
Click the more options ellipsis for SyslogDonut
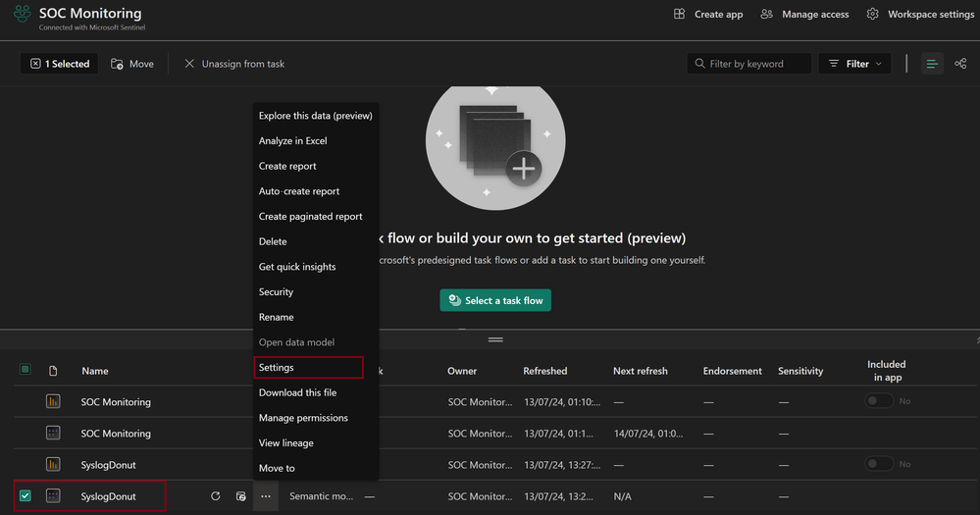[x=266, y=496]
